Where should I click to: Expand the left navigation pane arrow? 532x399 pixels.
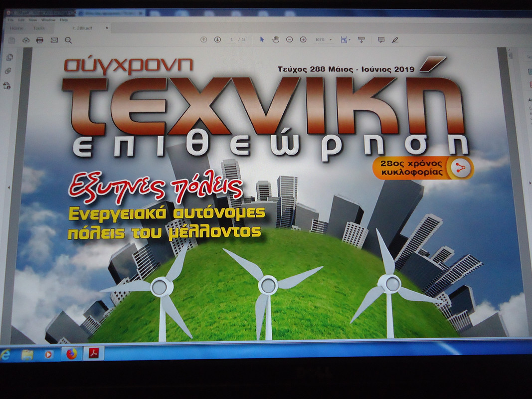click(x=9, y=188)
